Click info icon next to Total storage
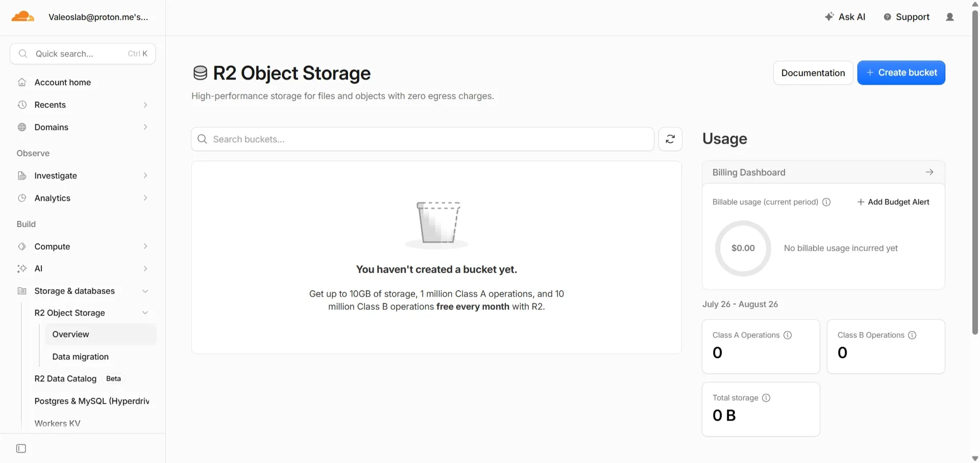Screen dimensions: 980x463 pyautogui.click(x=766, y=398)
